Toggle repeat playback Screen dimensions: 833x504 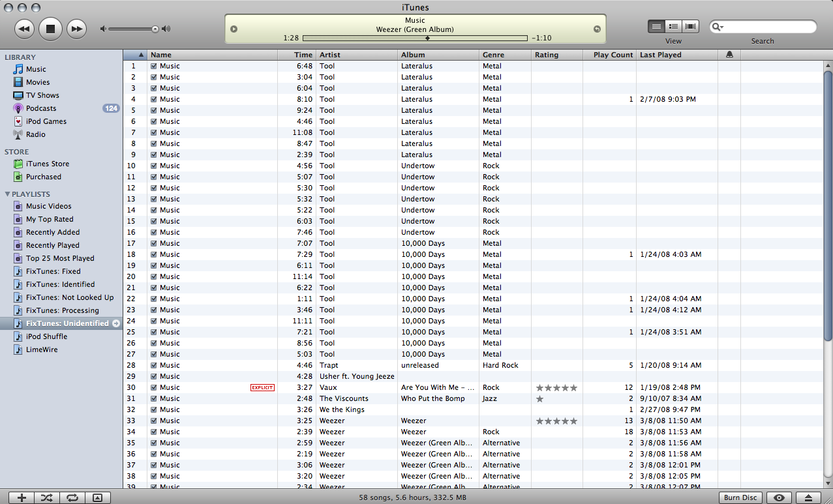72,497
